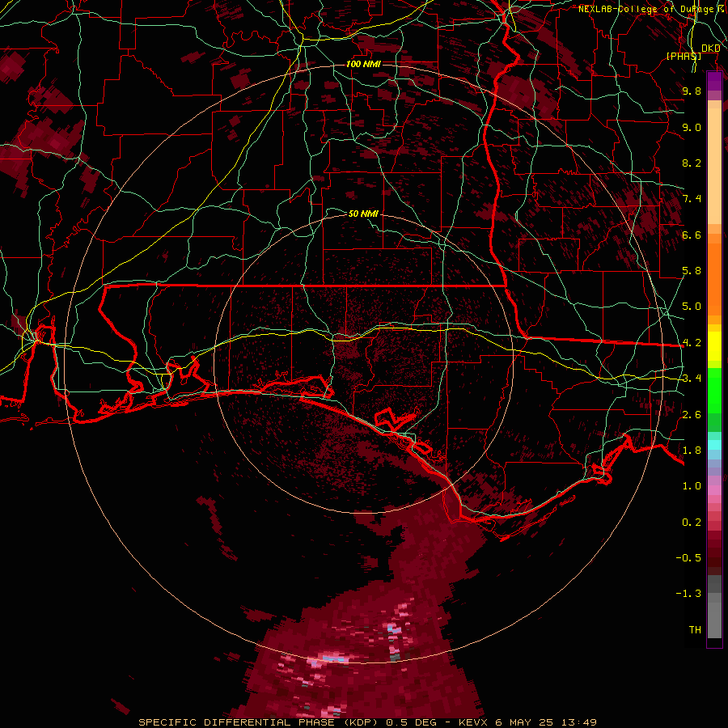Click the "6 MAY 25 13:49" timestamp

[547, 722]
